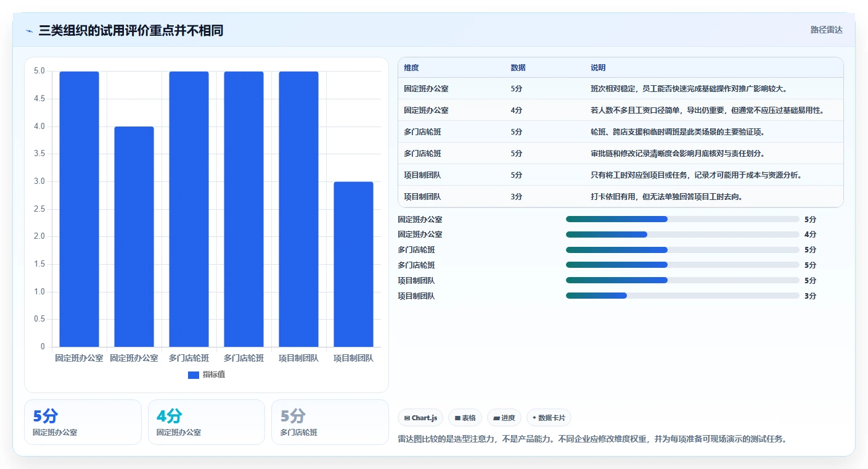868x469 pixels.
Task: Click the 路径雷达 tag in header
Action: click(x=826, y=30)
